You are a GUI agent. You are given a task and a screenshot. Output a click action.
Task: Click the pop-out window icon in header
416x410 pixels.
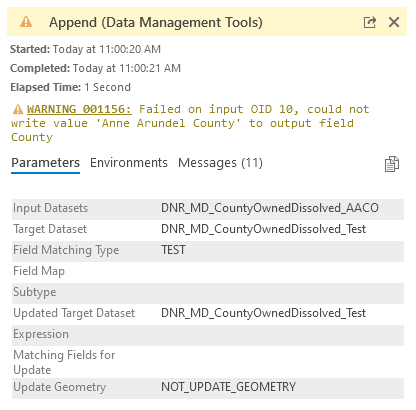click(370, 22)
